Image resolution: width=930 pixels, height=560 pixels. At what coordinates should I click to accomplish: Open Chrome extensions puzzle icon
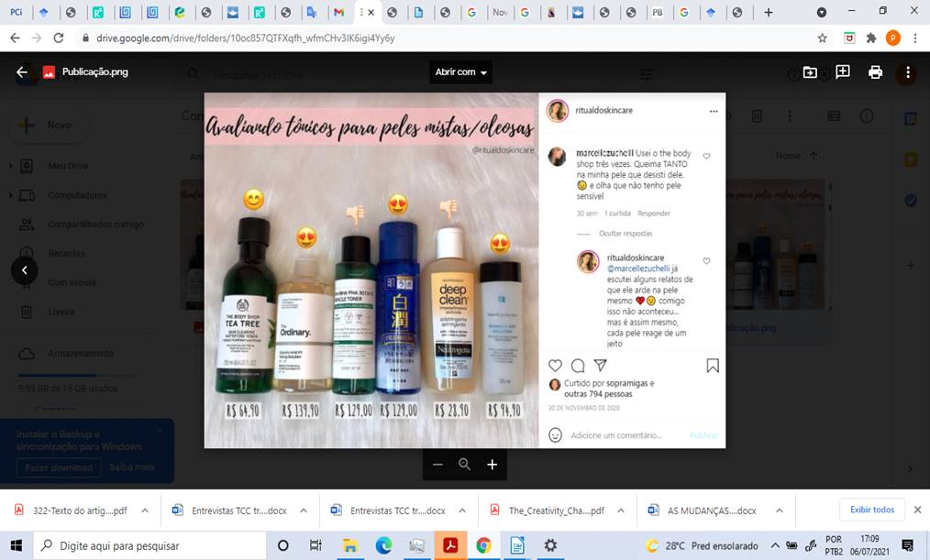870,38
